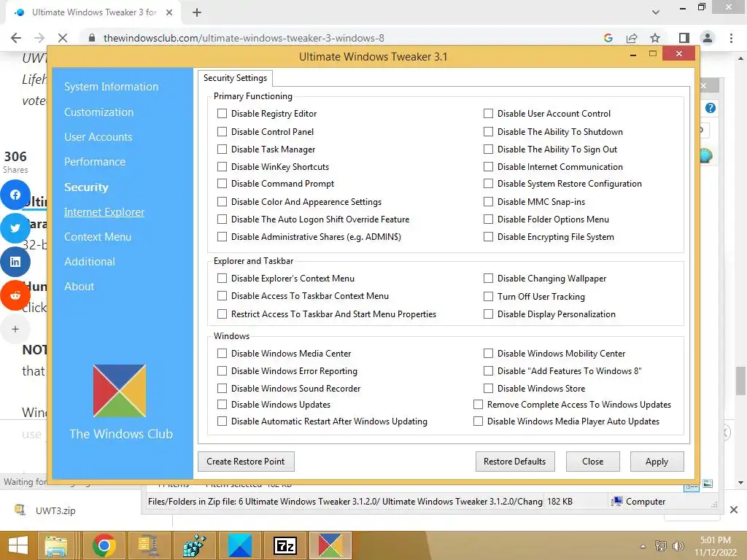747x560 pixels.
Task: Tick Disable Windows Media Center
Action: (x=222, y=354)
